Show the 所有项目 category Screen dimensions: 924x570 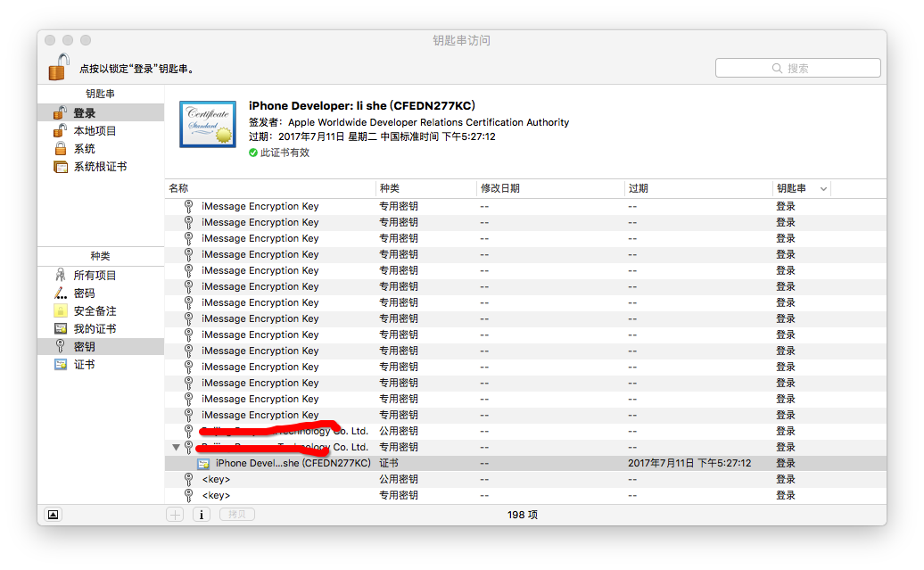[101, 276]
